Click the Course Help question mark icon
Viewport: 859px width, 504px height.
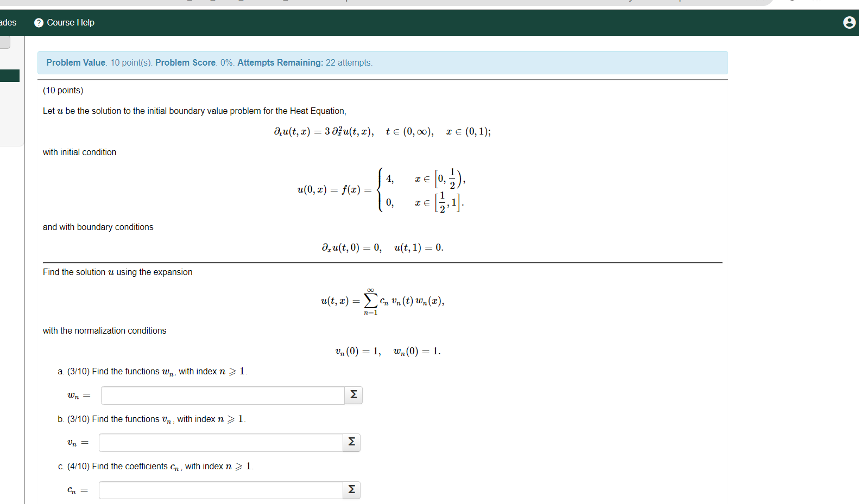39,23
